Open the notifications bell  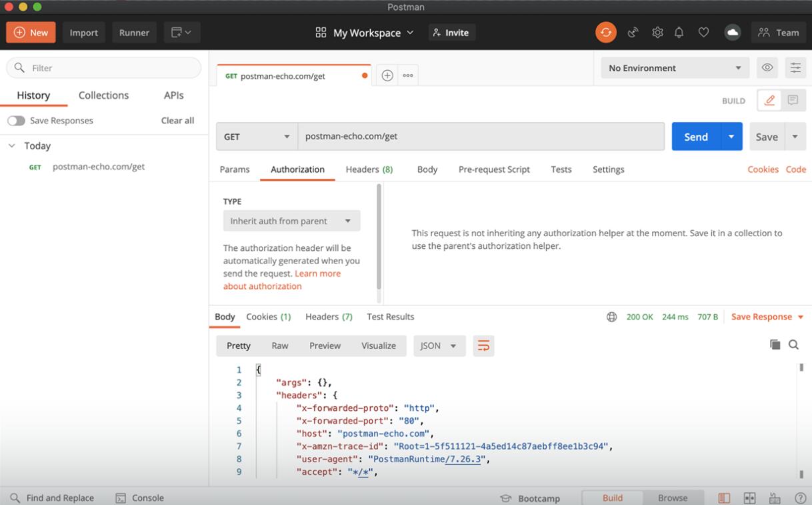[679, 32]
